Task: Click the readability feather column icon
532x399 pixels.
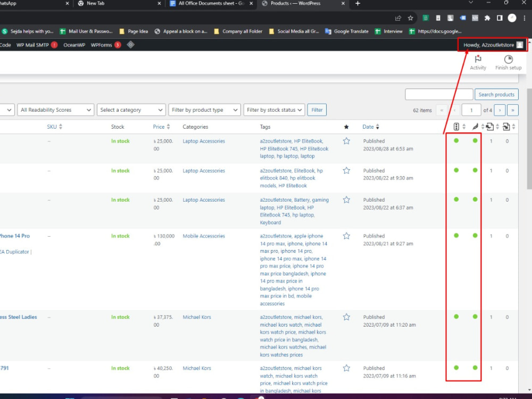Action: pos(475,127)
